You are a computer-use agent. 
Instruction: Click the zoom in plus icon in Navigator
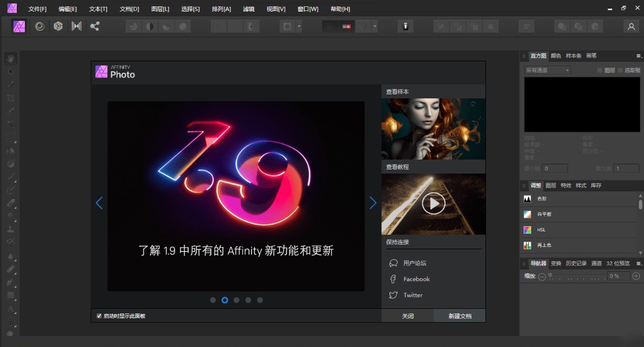pyautogui.click(x=636, y=276)
